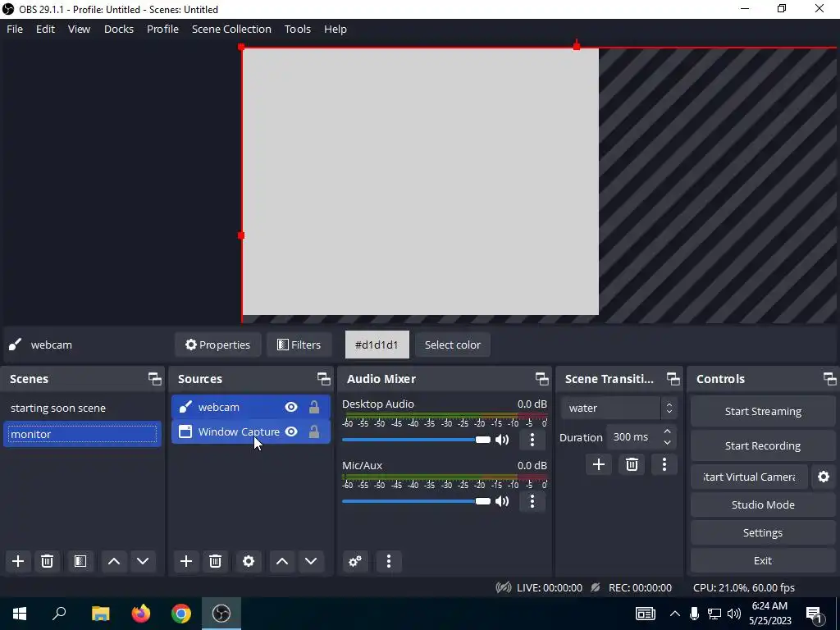Click Start Streaming

tap(763, 411)
